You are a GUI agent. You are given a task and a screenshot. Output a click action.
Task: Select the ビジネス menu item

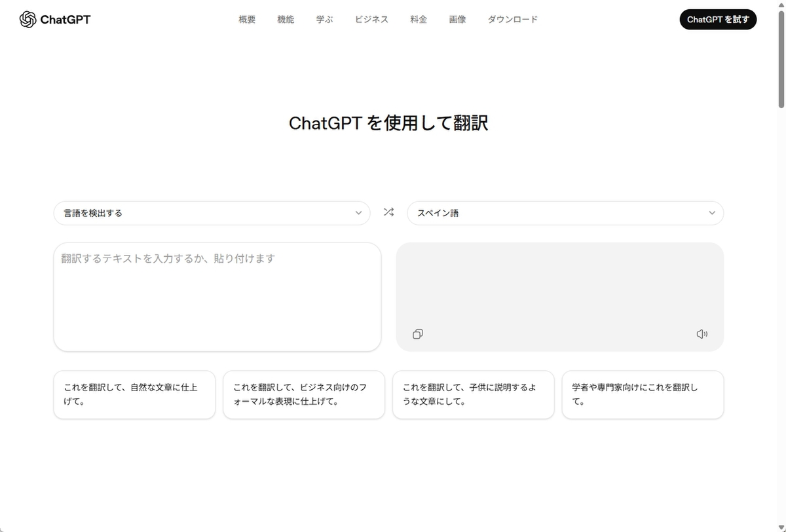(371, 20)
